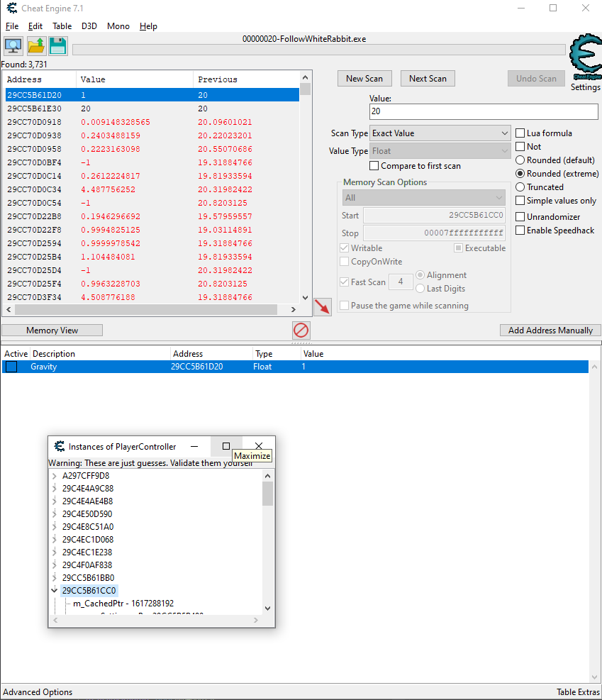The width and height of the screenshot is (602, 700).
Task: Click the Previous column header
Action: tap(246, 79)
